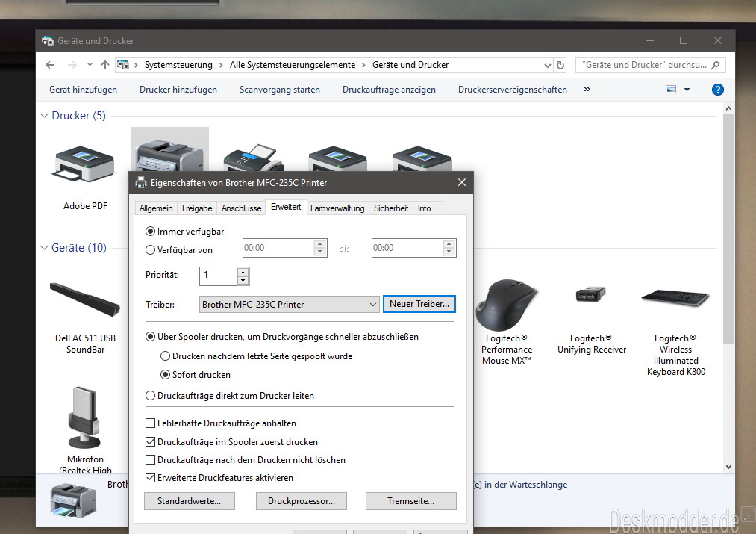The height and width of the screenshot is (534, 756).
Task: Check 'Druckaufträge nach dem Drucken nicht löschen'
Action: click(x=151, y=460)
